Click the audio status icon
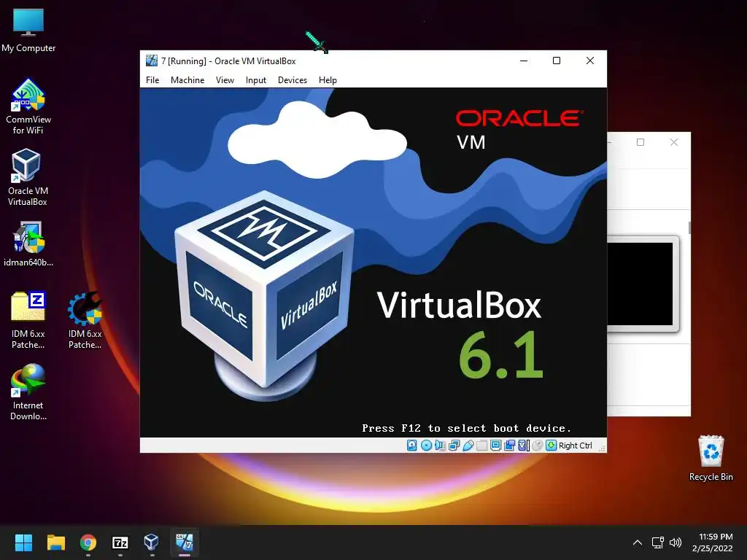Image resolution: width=747 pixels, height=560 pixels. coord(440,446)
